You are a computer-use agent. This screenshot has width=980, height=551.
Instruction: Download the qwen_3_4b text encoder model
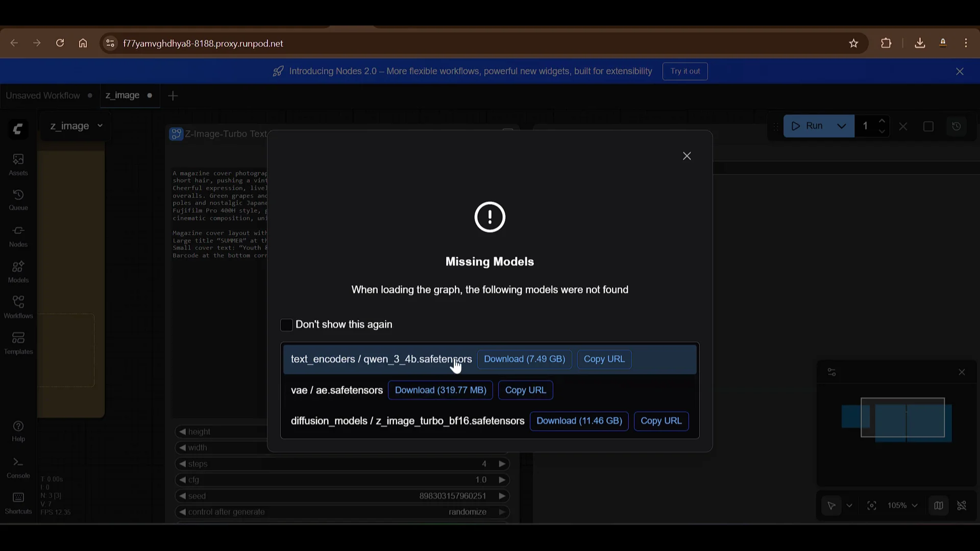pyautogui.click(x=524, y=359)
